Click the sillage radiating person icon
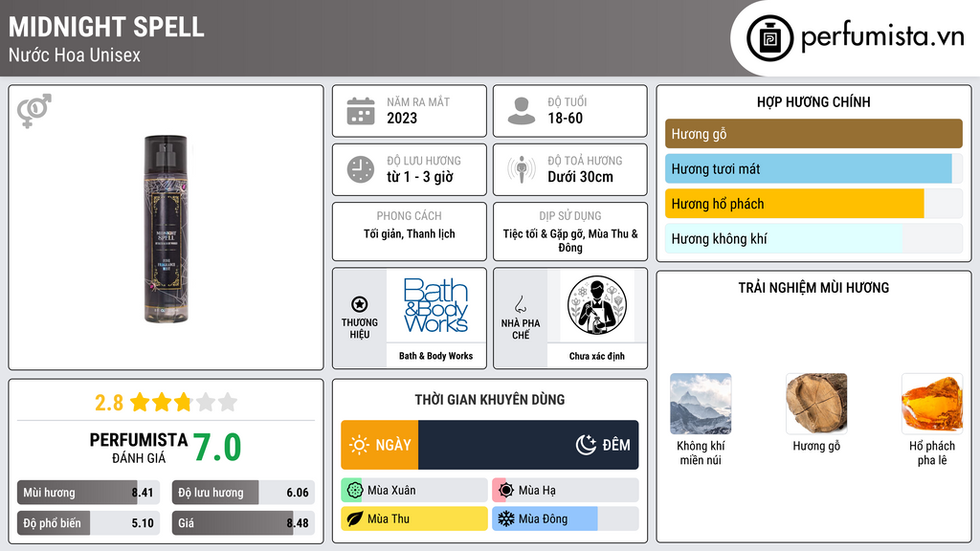The width and height of the screenshot is (980, 551). pos(522,169)
